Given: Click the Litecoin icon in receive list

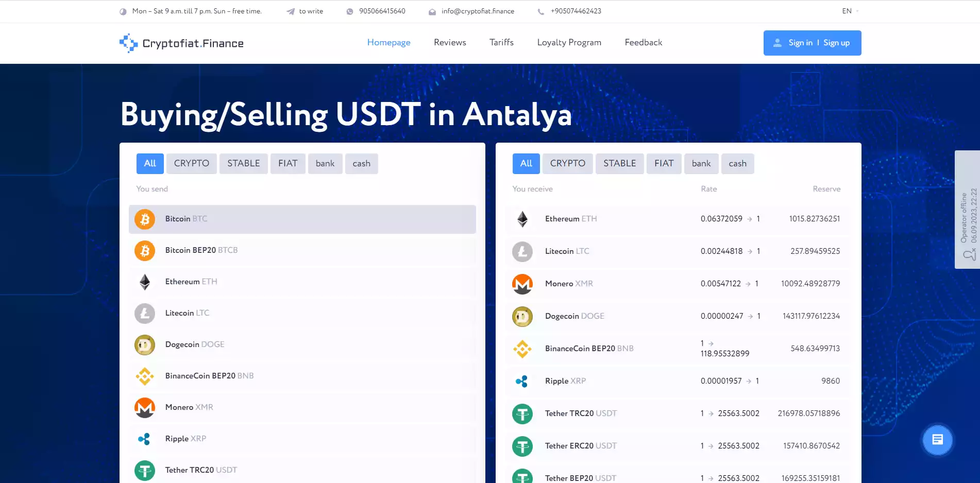Looking at the screenshot, I should coord(522,252).
